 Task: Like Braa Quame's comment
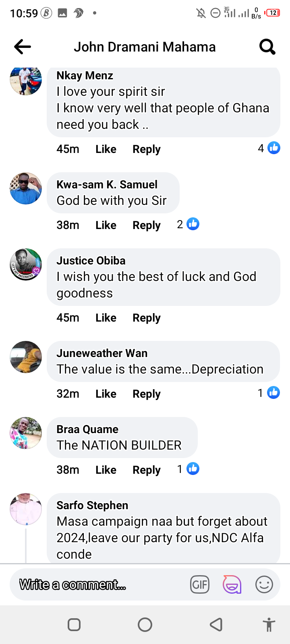click(106, 470)
